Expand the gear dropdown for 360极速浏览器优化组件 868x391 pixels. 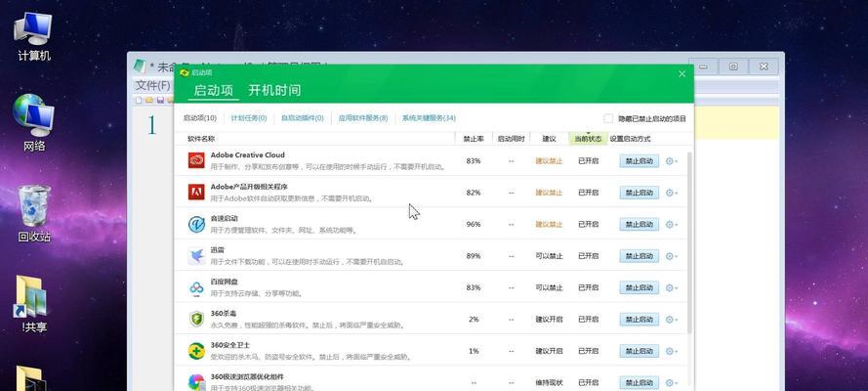671,383
